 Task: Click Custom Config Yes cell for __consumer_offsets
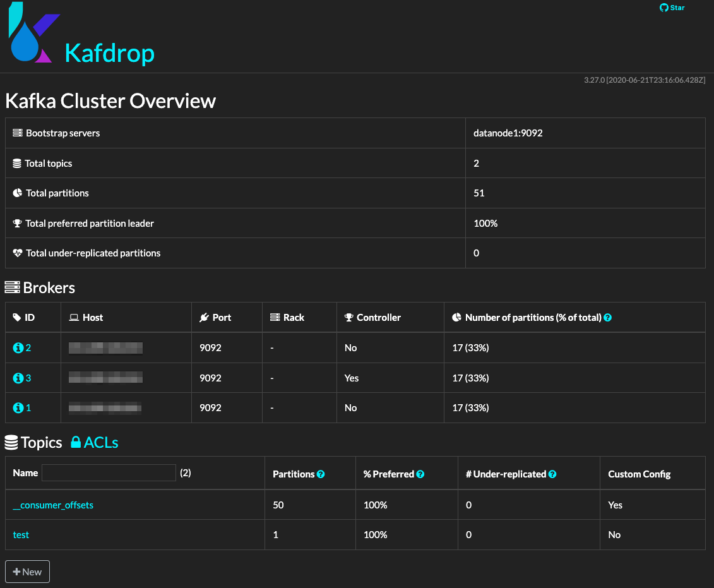click(x=615, y=505)
